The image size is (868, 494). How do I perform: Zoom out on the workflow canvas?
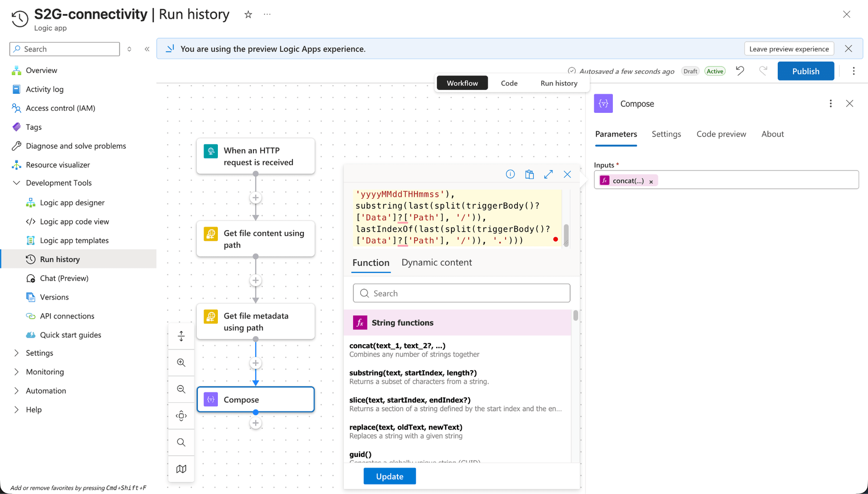(x=181, y=389)
